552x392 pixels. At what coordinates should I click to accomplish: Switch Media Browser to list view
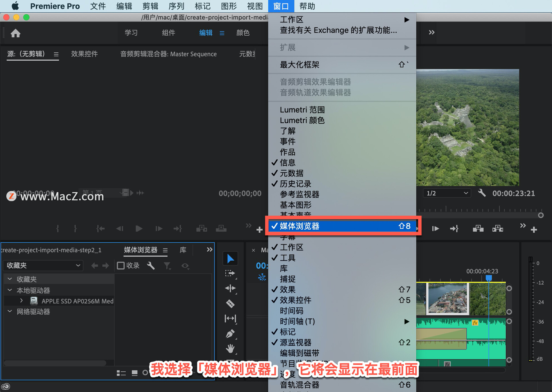coord(121,373)
